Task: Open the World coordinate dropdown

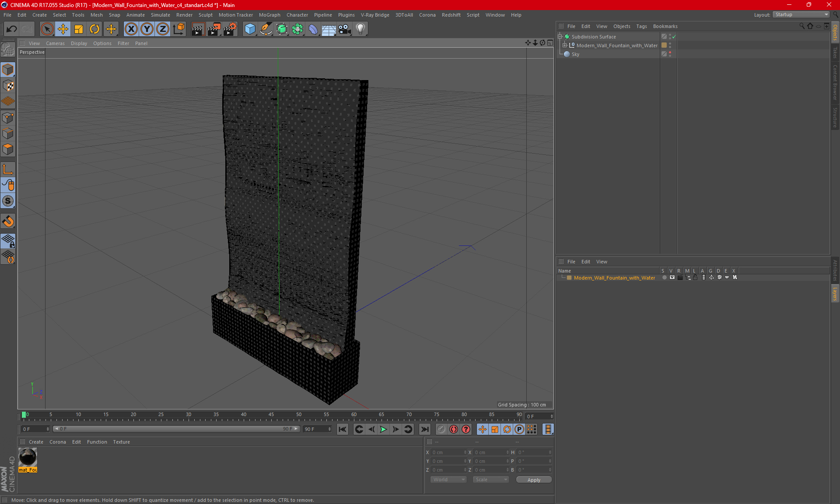Action: pos(448,479)
